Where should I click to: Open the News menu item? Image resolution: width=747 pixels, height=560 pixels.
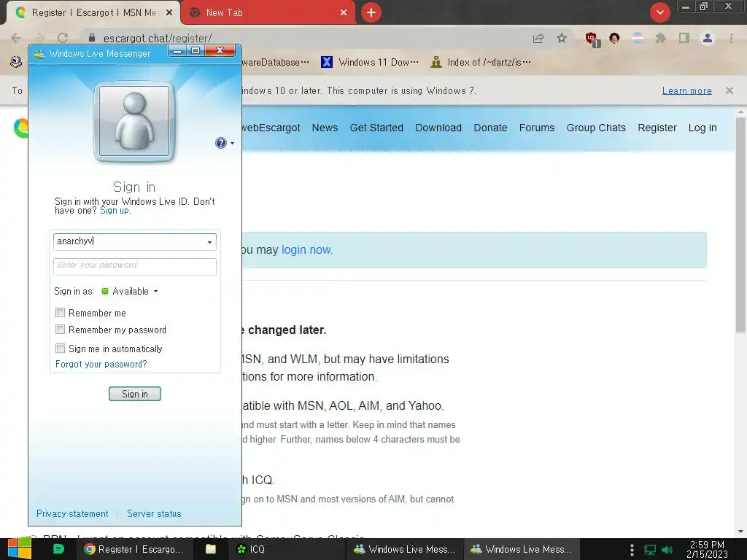tap(325, 128)
